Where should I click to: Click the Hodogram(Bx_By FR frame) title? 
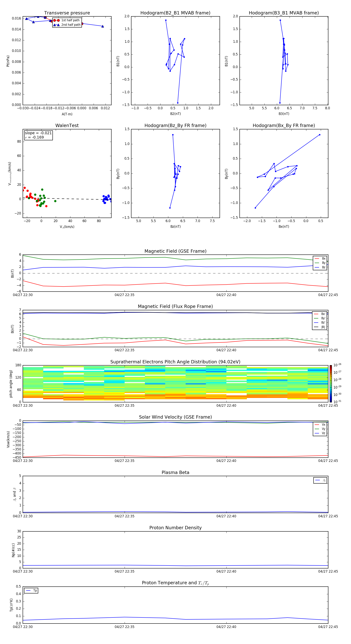pos(284,125)
